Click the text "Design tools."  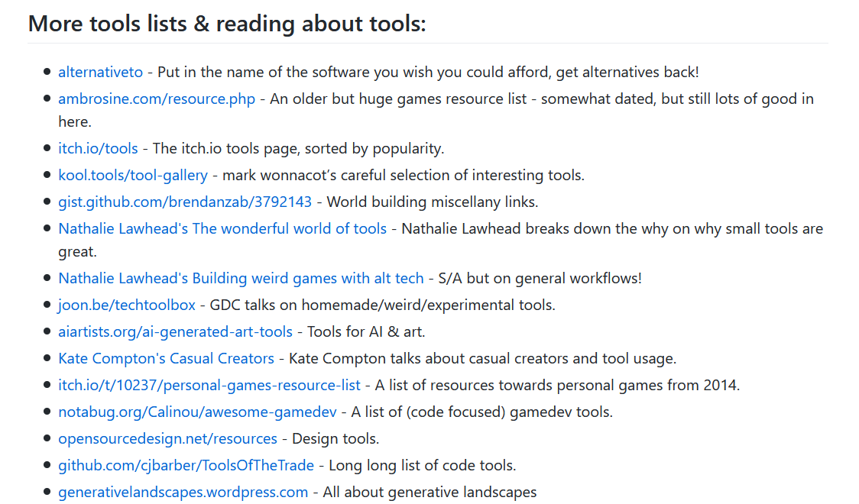click(335, 439)
